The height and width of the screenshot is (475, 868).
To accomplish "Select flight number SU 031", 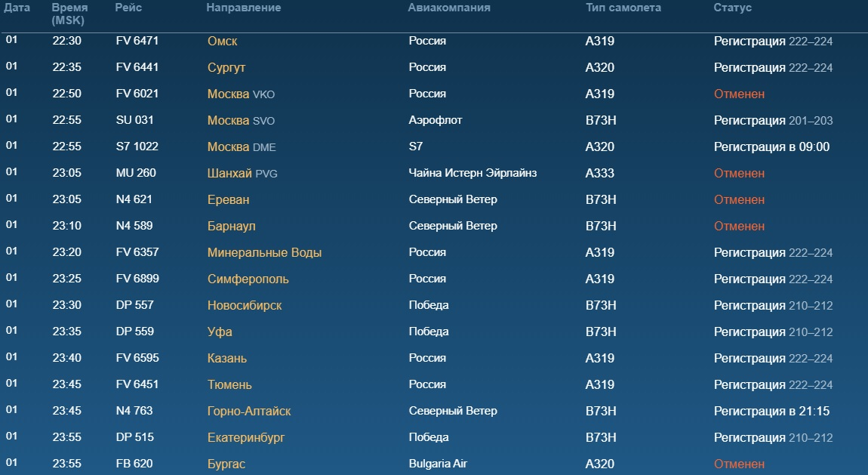I will [x=134, y=120].
